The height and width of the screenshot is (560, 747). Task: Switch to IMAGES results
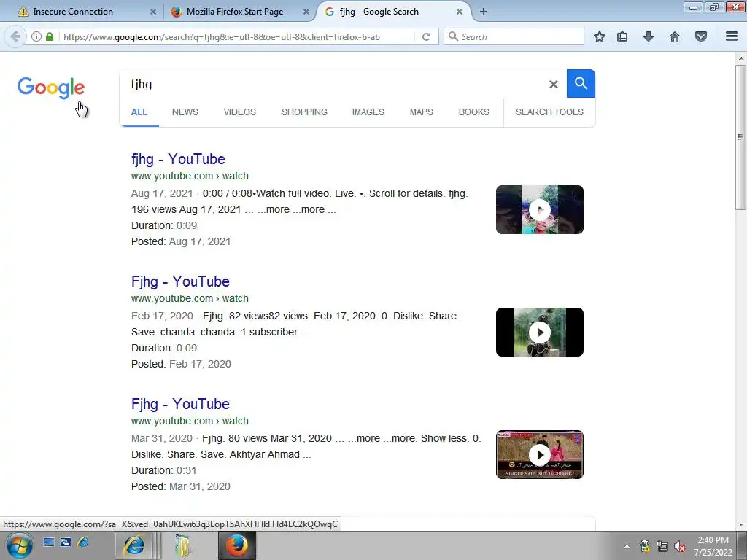point(368,112)
